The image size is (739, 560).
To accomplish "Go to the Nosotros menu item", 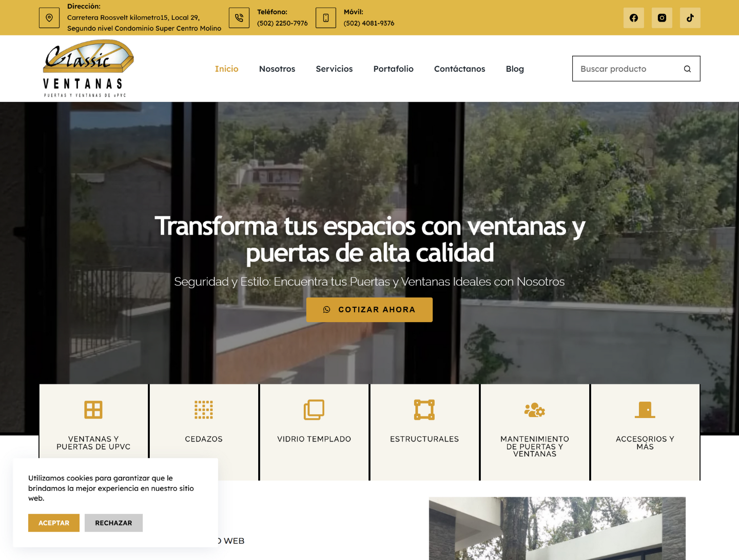I will pyautogui.click(x=277, y=69).
